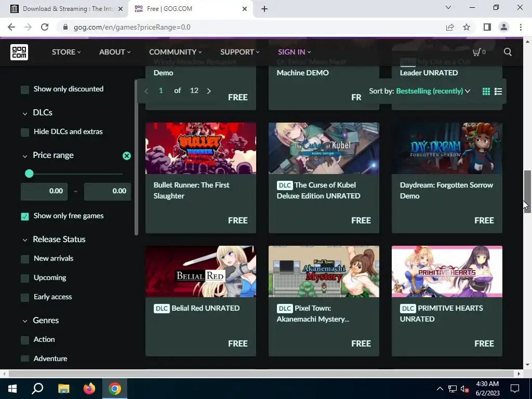Screen dimensions: 532x399
Task: Open ABOUT navigation menu
Action: tap(115, 52)
